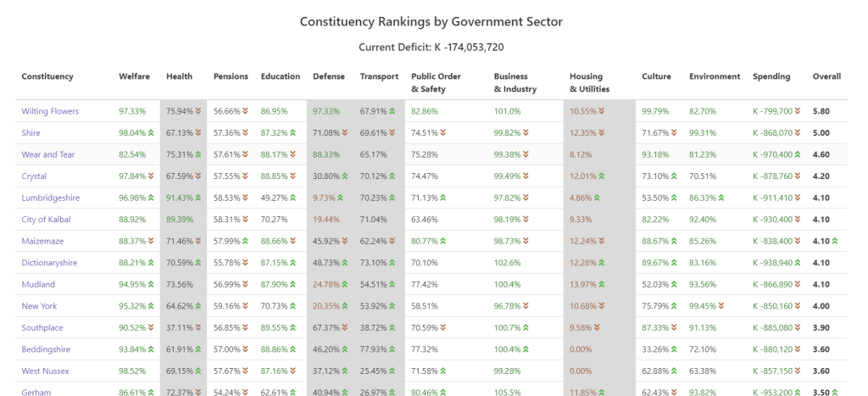Screen dimensions: 868x396
Task: Click the Spending column header
Action: 771,76
